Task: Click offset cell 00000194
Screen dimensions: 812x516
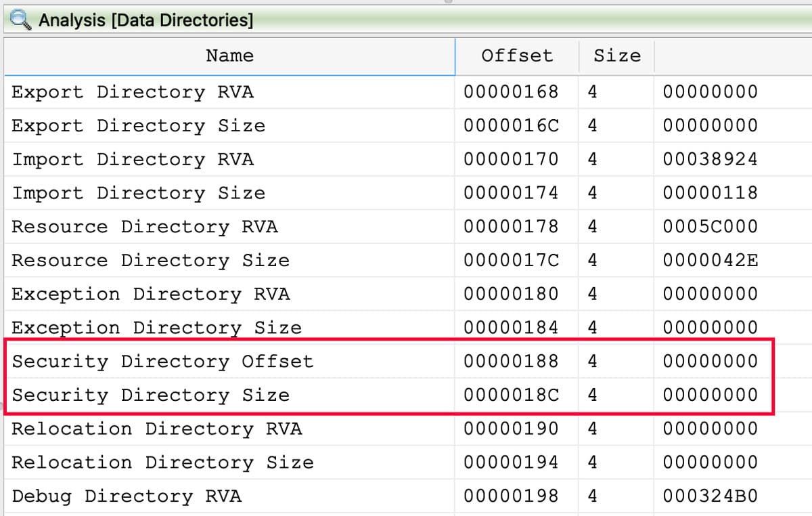Action: pos(511,463)
